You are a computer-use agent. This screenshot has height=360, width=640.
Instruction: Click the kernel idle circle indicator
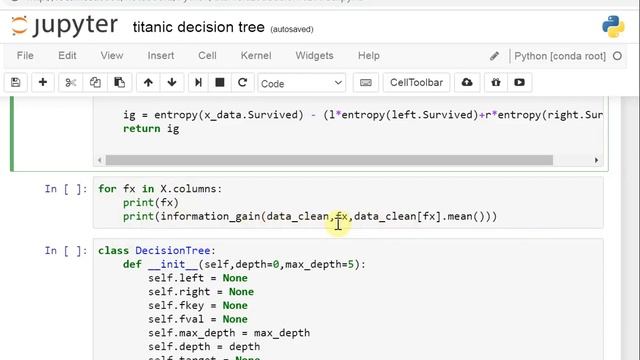coord(617,56)
